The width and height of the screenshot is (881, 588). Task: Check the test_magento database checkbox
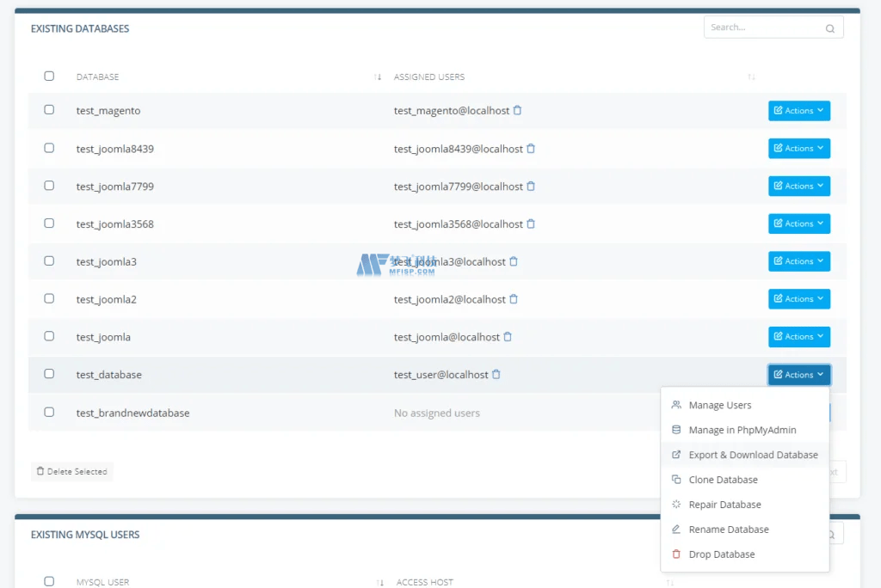[49, 110]
